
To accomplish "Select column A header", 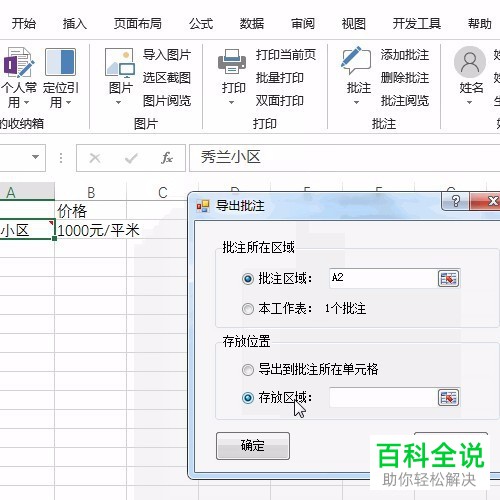I will tap(27, 192).
